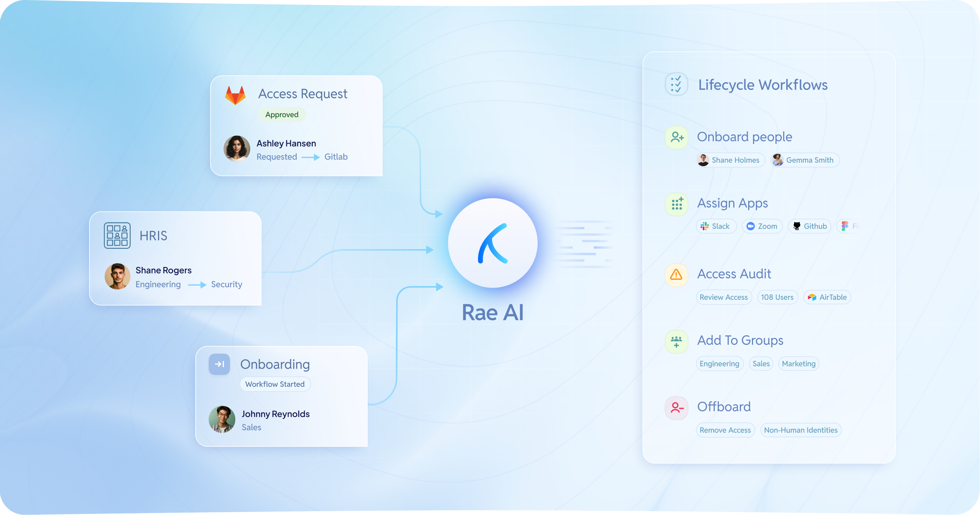Click the Review Access tag
This screenshot has height=515, width=980.
(723, 297)
